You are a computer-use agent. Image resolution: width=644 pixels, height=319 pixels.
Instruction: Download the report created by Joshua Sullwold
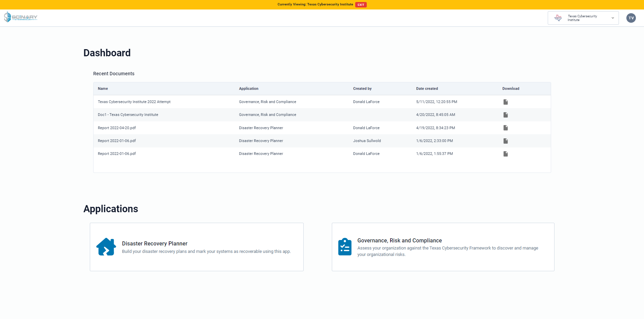pyautogui.click(x=505, y=141)
